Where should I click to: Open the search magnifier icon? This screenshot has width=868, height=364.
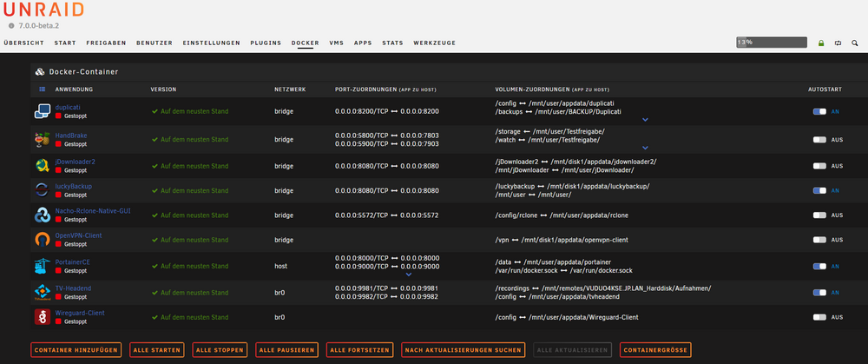click(855, 43)
